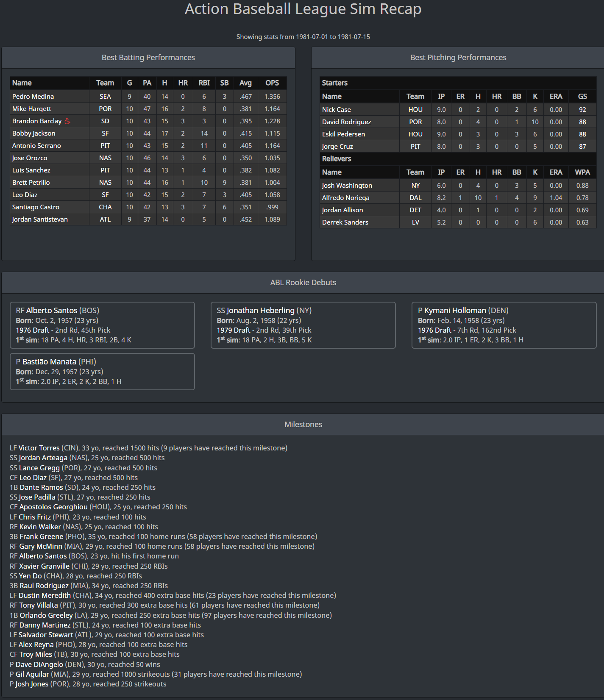Open Bobby Jackson's player page
604x700 pixels.
click(33, 133)
